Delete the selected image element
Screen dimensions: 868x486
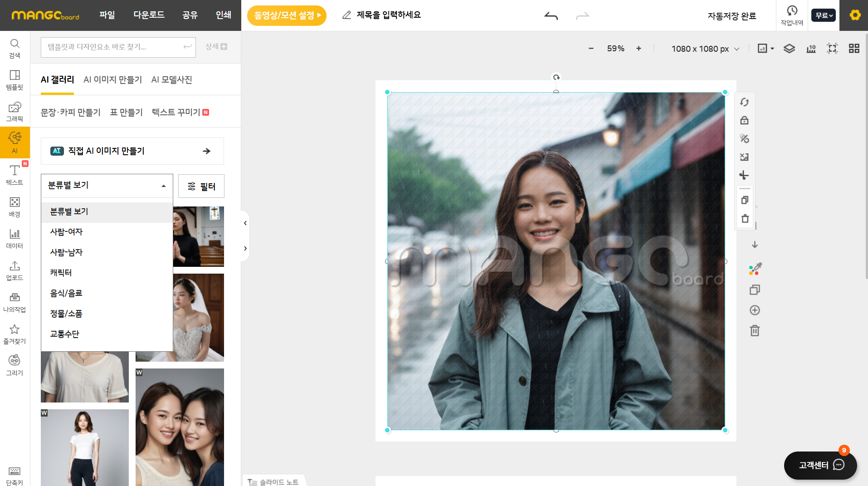(x=745, y=219)
